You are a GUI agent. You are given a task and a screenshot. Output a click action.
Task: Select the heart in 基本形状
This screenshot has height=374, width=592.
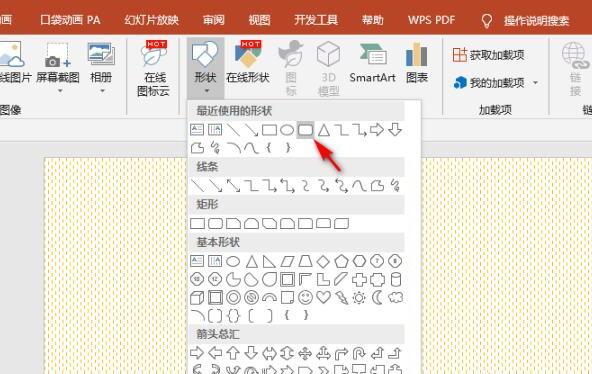323,297
